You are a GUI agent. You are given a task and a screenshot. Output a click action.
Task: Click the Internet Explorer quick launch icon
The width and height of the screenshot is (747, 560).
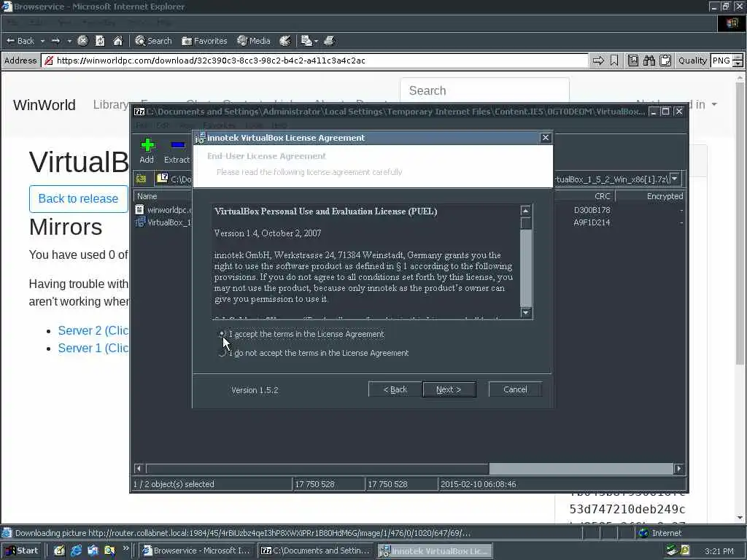76,551
